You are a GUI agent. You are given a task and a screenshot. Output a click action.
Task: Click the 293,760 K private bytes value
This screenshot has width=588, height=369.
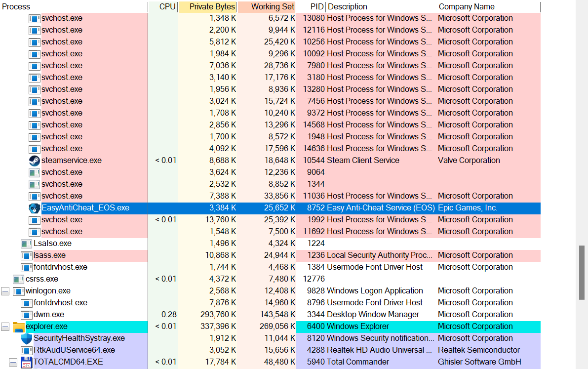[x=217, y=315]
